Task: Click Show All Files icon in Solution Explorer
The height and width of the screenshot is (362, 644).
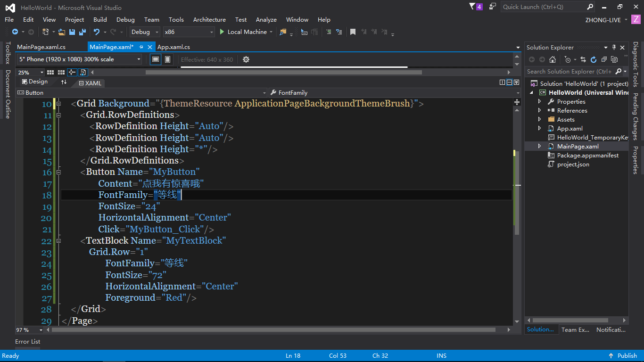Action: (x=614, y=59)
